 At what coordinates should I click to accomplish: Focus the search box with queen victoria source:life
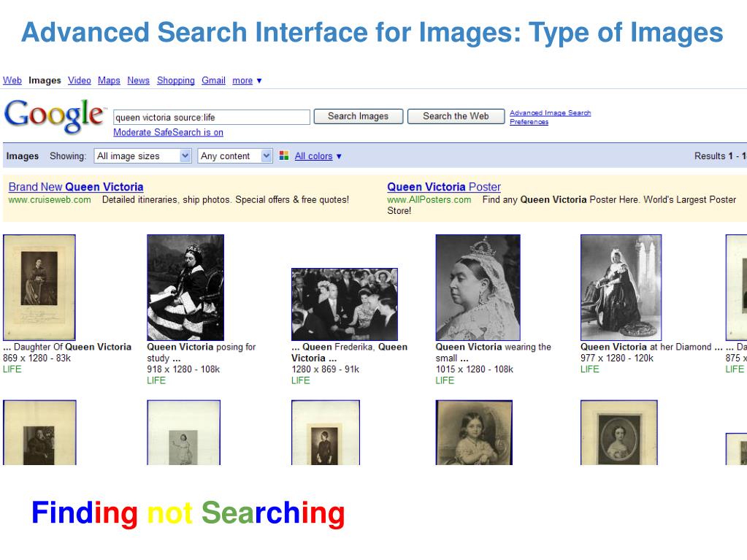[212, 117]
